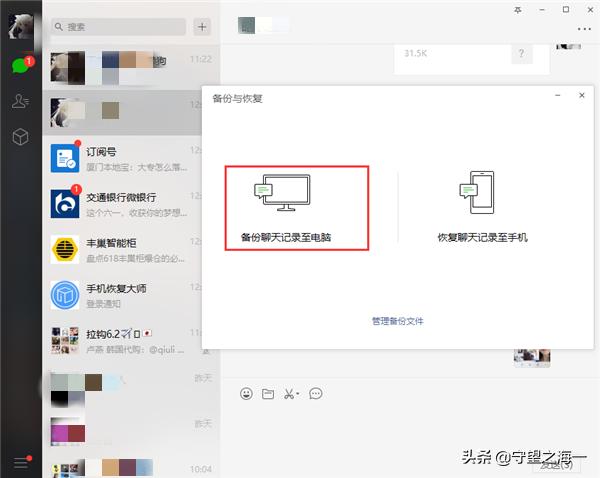Click the search input field

[x=120, y=27]
